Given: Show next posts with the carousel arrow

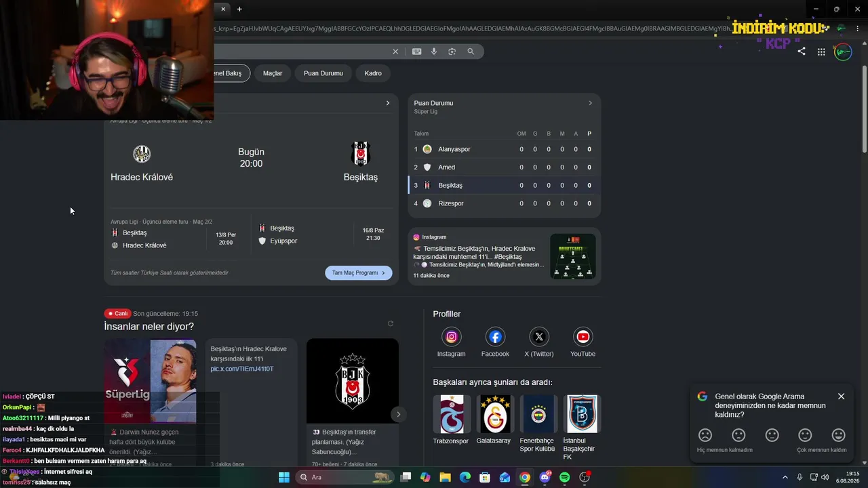Looking at the screenshot, I should pyautogui.click(x=399, y=414).
